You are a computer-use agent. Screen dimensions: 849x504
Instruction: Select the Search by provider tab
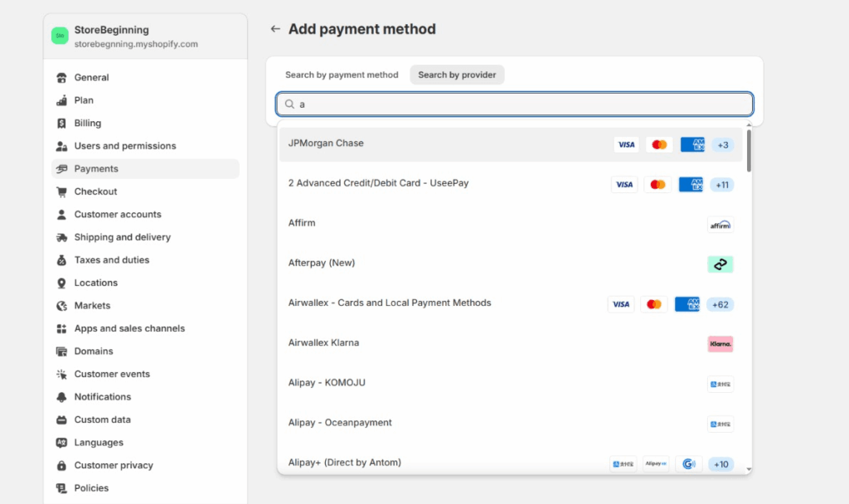click(457, 75)
